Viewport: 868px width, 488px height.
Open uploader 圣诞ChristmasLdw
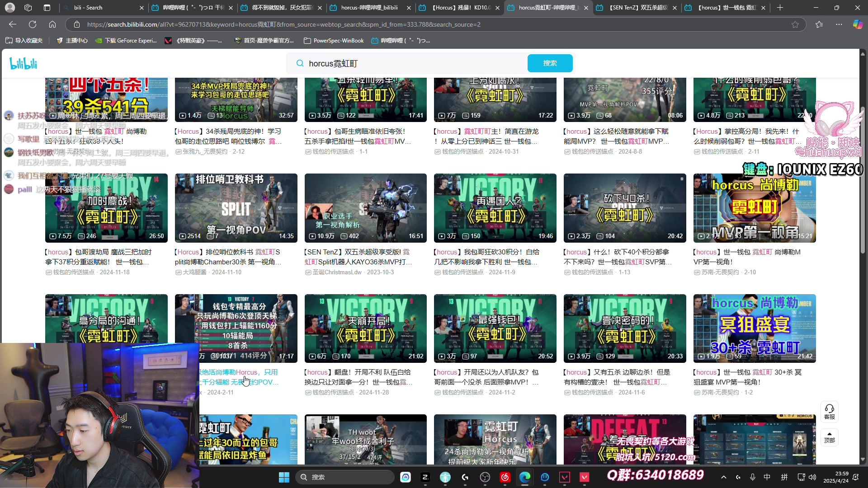(337, 272)
